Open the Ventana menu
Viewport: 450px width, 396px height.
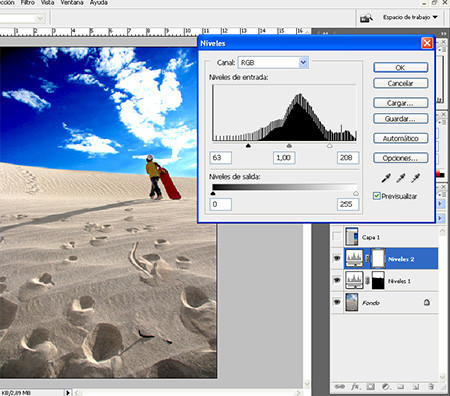(x=72, y=3)
